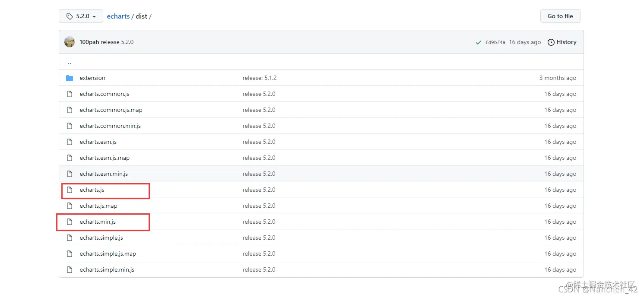Open the 'release: 5.1.2' commit message
This screenshot has width=644, height=298.
tap(260, 78)
